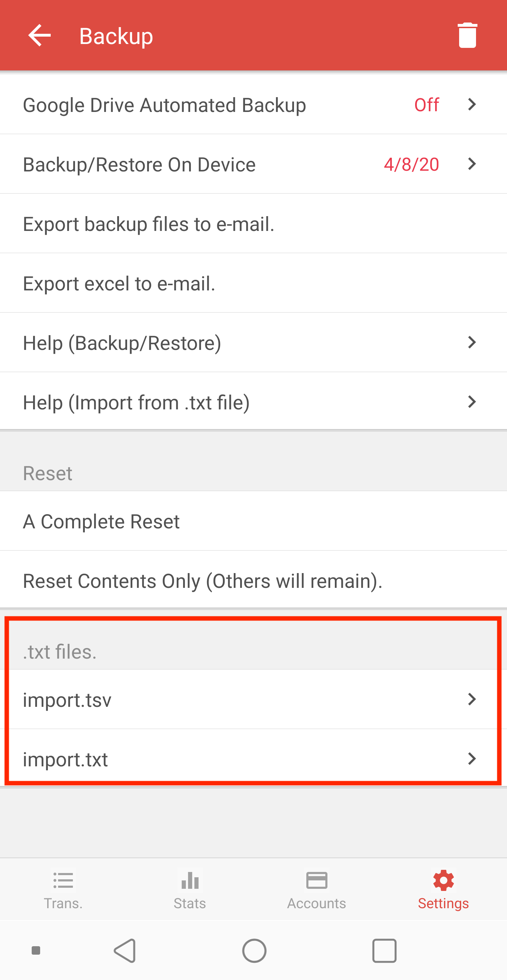Tap the red Off status label
This screenshot has width=507, height=980.
pos(427,105)
